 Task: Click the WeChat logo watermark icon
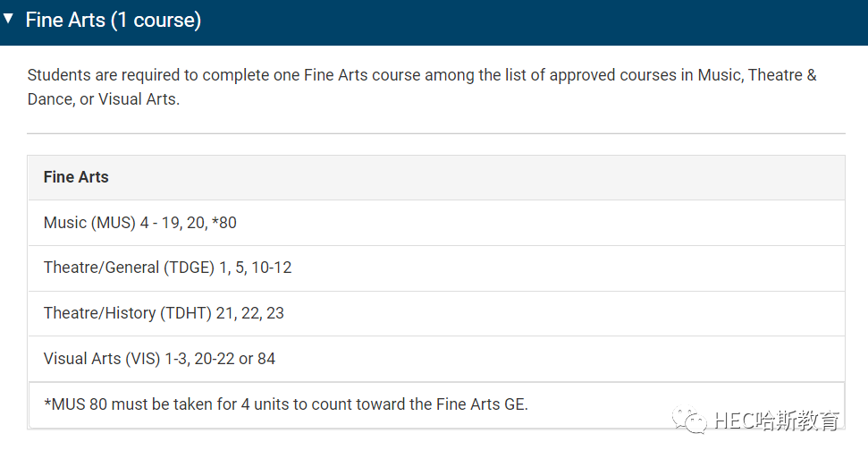coord(689,421)
